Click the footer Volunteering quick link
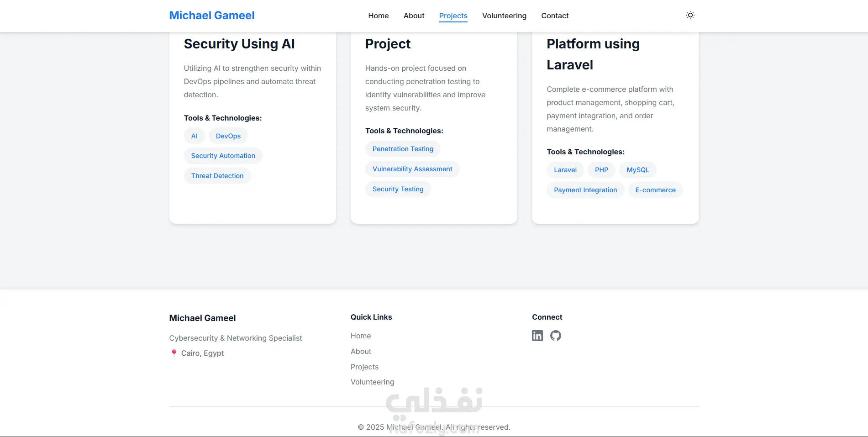This screenshot has width=868, height=437. click(372, 382)
